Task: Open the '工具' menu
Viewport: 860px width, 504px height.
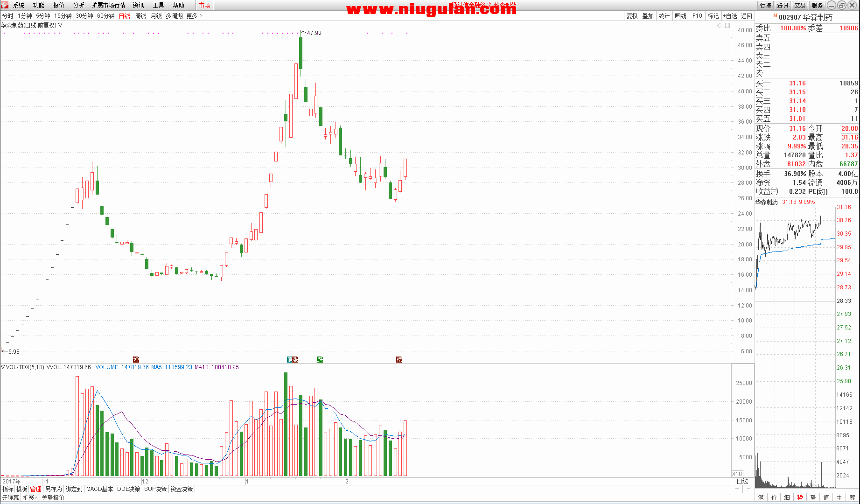Action: 159,5
